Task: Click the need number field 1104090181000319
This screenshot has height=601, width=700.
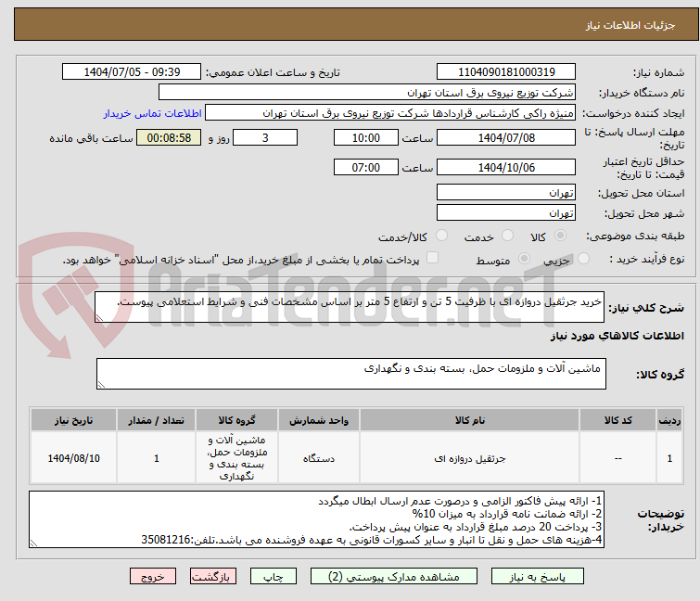Action: pos(506,72)
